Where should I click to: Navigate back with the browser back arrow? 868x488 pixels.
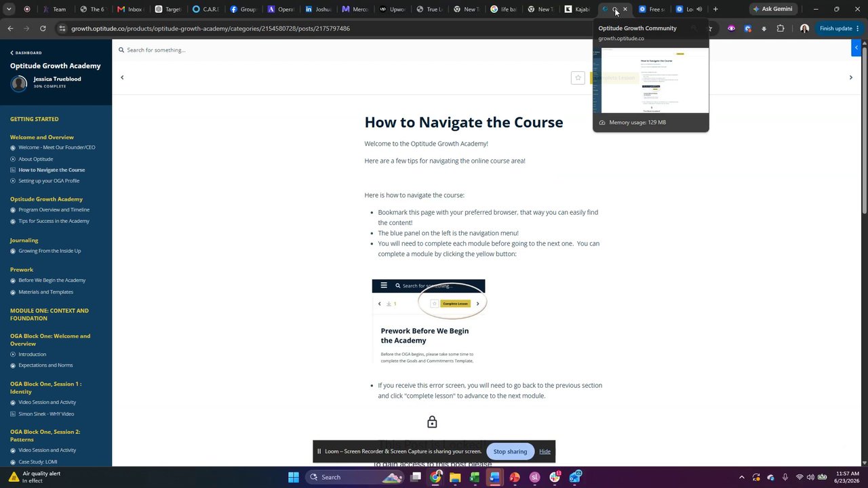10,28
